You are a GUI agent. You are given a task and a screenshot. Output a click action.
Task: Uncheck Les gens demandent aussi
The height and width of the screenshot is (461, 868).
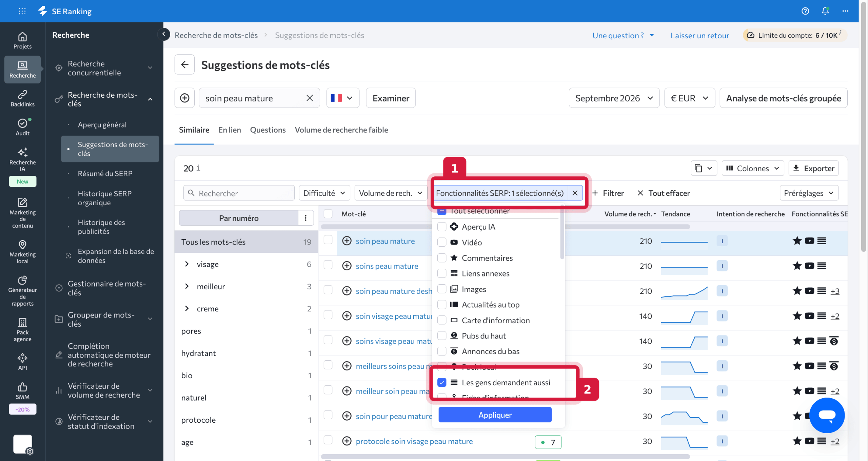click(x=441, y=382)
